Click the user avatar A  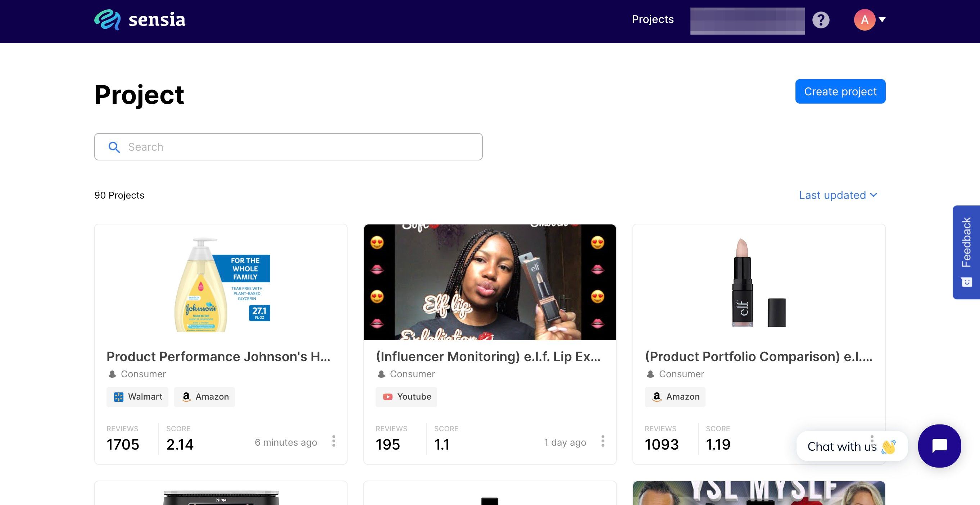coord(865,20)
